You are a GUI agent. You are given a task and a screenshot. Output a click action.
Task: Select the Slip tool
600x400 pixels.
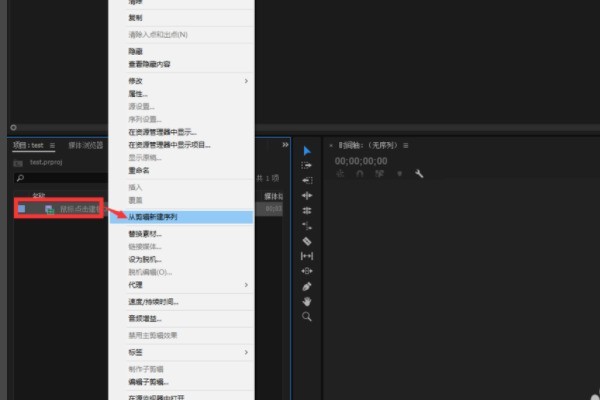307,255
